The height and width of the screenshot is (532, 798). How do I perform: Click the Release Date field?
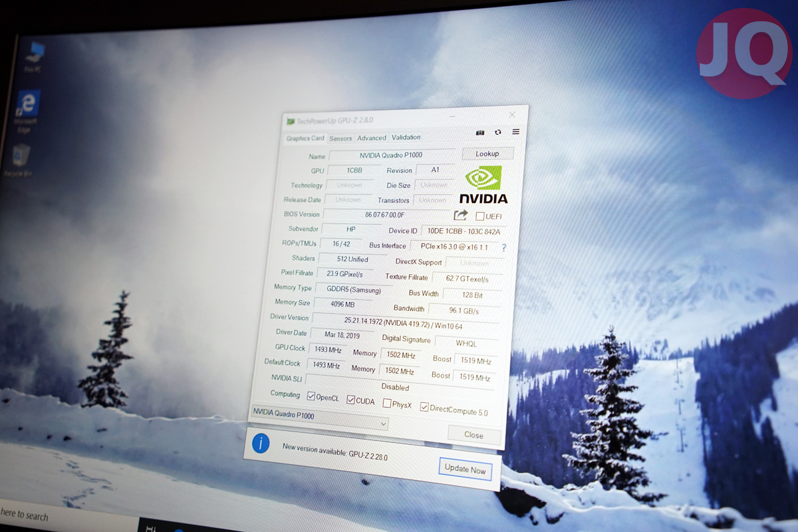pyautogui.click(x=348, y=199)
